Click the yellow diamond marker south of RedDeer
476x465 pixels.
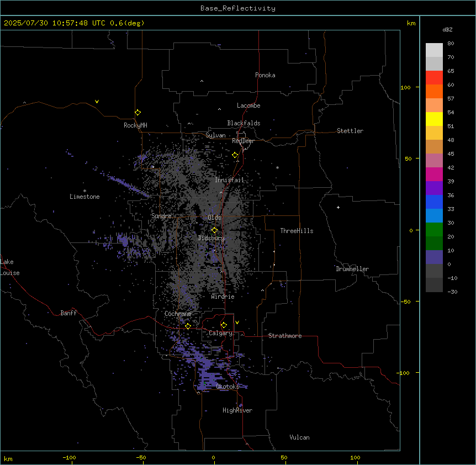coord(235,155)
